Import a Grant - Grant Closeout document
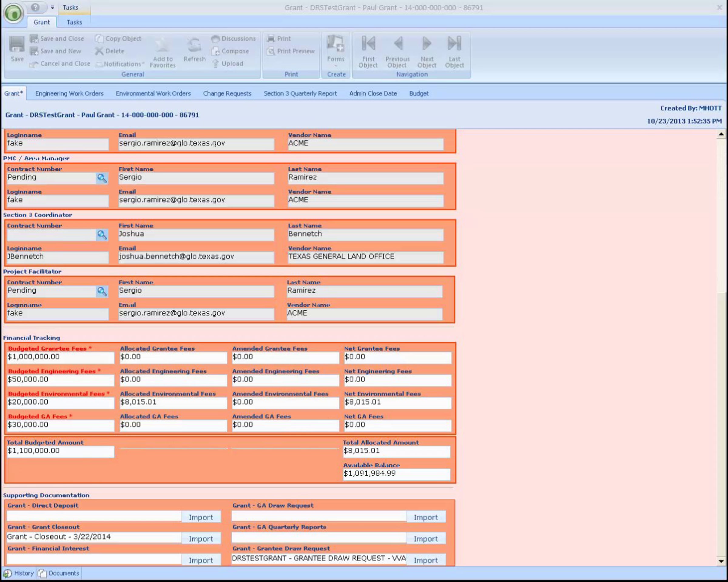This screenshot has width=728, height=582. [x=201, y=539]
